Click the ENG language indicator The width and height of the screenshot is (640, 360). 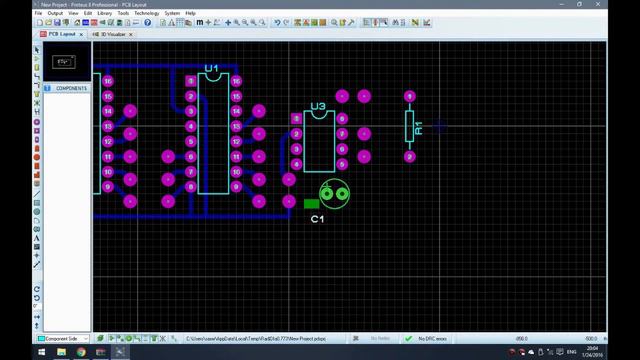(x=571, y=352)
